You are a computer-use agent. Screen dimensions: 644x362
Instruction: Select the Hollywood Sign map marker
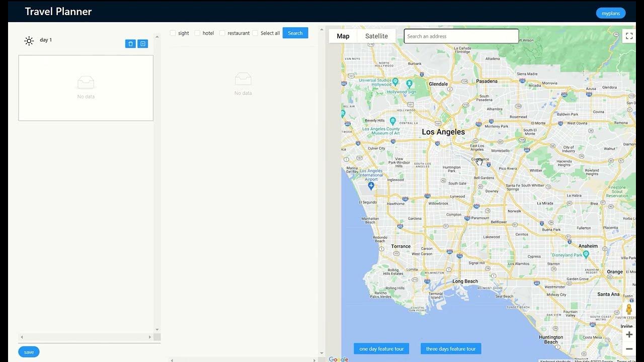pyautogui.click(x=410, y=83)
